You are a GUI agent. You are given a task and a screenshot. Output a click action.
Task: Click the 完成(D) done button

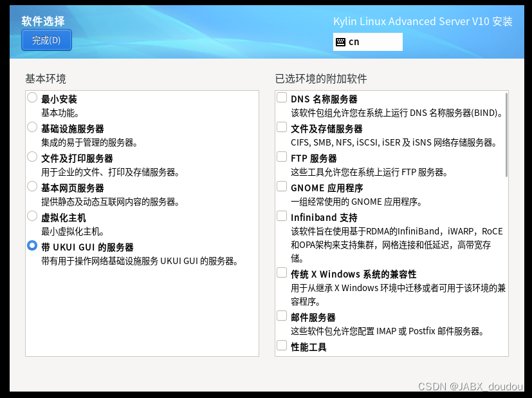point(46,40)
